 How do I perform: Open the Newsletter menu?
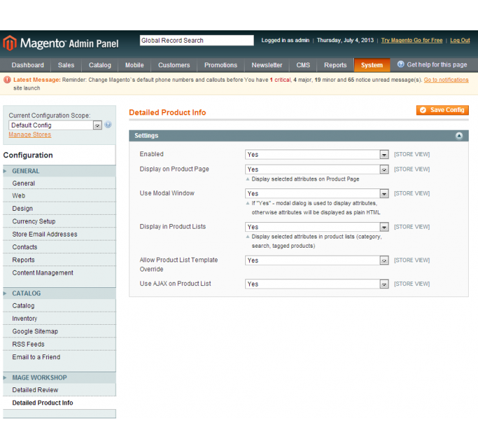coord(267,65)
